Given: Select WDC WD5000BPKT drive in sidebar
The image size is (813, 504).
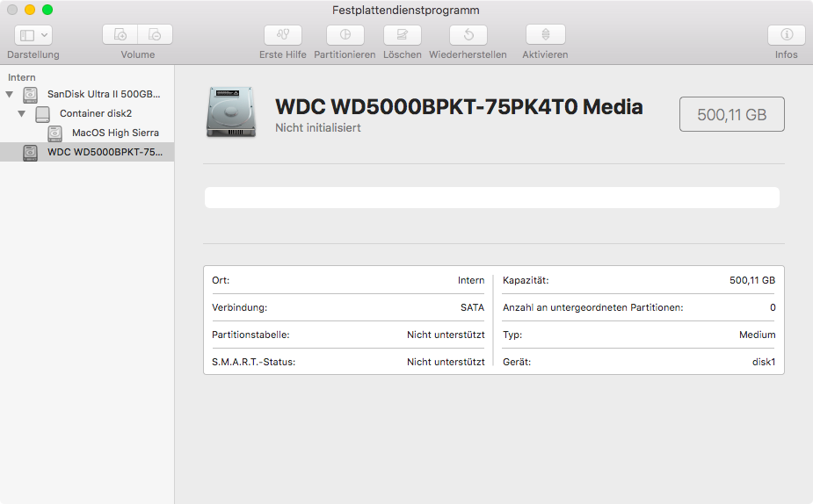Looking at the screenshot, I should pyautogui.click(x=104, y=153).
